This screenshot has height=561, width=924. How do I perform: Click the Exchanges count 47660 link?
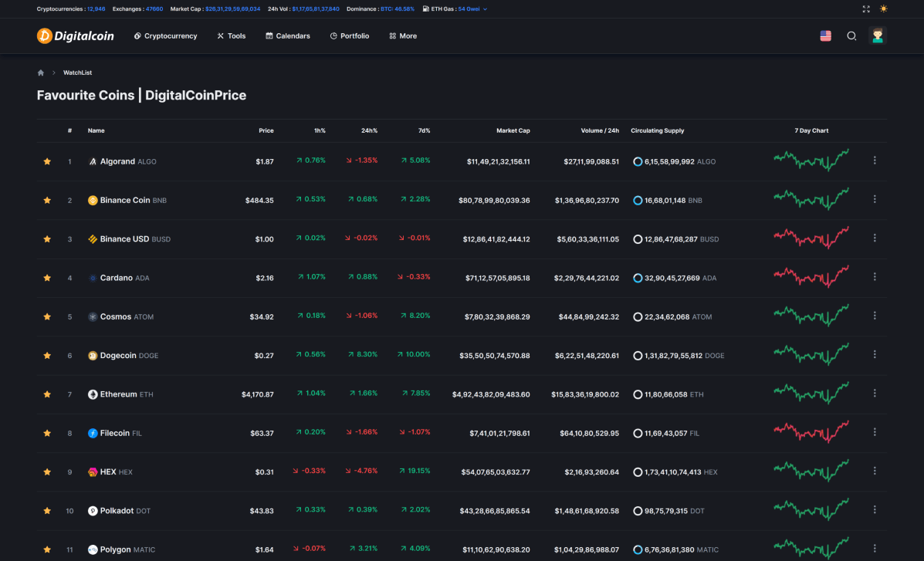coord(154,9)
